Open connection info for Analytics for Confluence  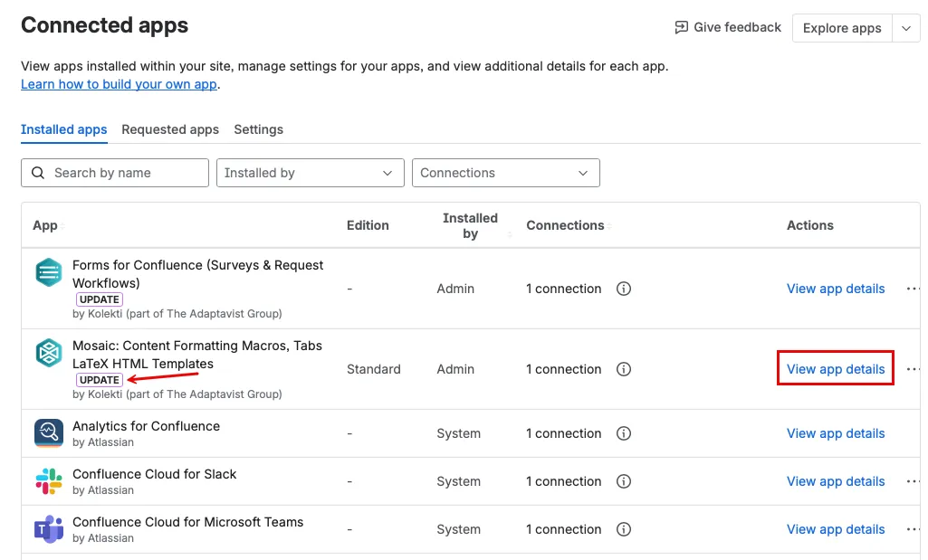(x=624, y=433)
